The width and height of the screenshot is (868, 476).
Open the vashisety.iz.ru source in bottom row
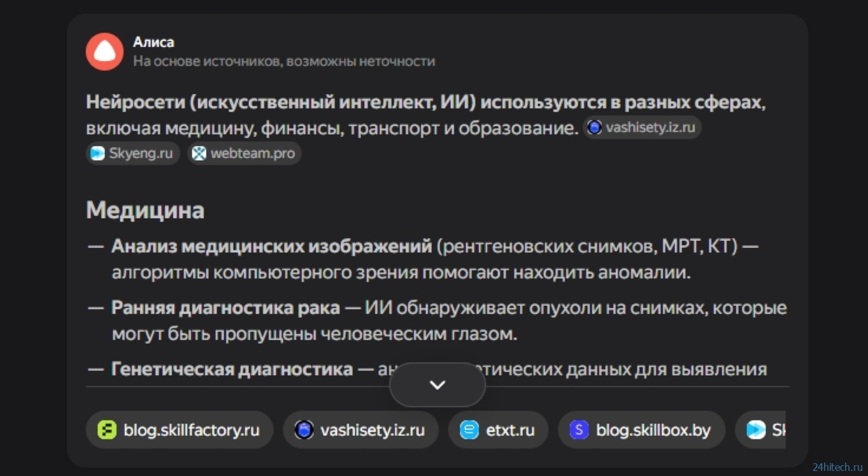point(360,430)
